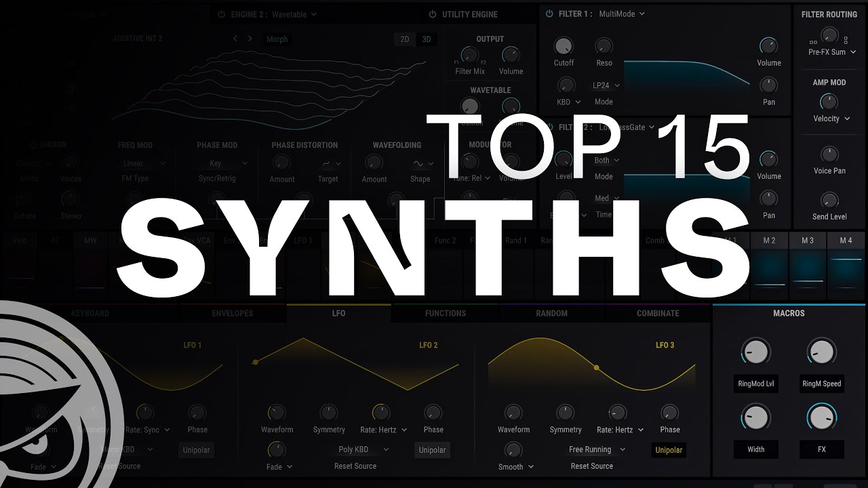Open the Phase Distortion Target dropdown

pos(332,163)
